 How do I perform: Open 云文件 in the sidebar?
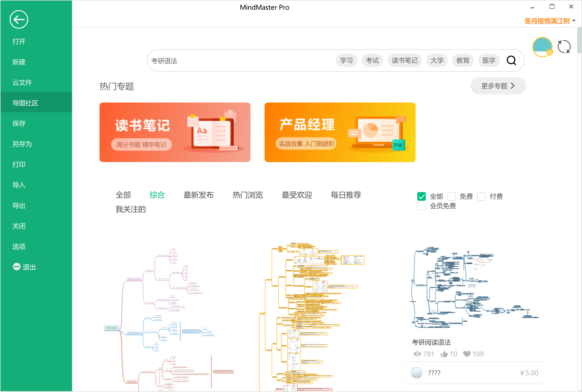pyautogui.click(x=36, y=83)
